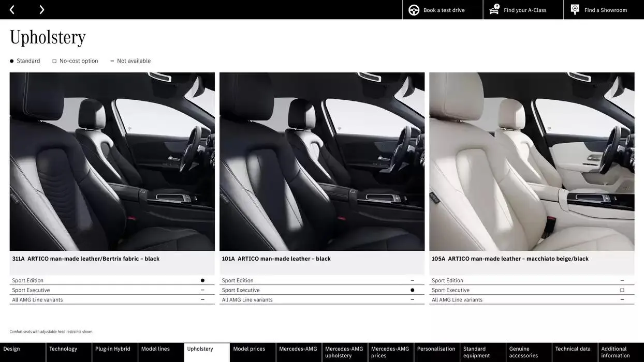Click the No-cost option box for Sport Executive under 105A

621,290
